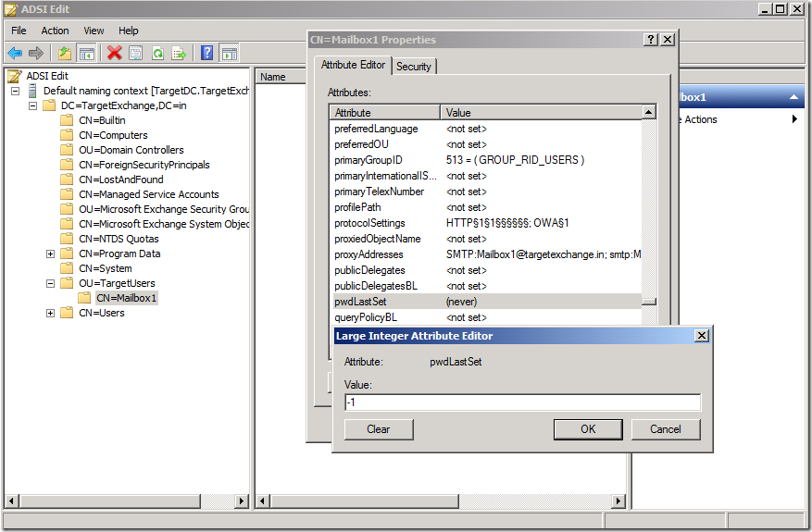Click the Value column header
This screenshot has height=532, width=812.
pos(541,112)
